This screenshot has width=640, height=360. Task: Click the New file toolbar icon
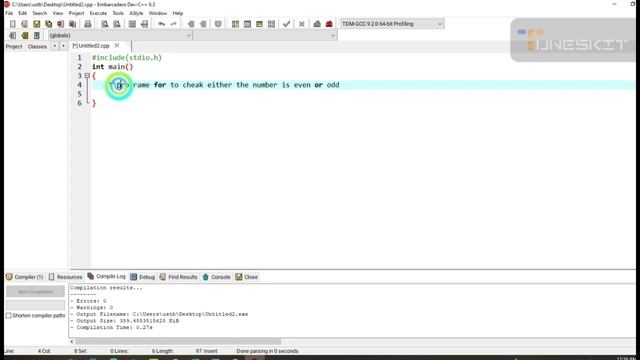pos(13,24)
